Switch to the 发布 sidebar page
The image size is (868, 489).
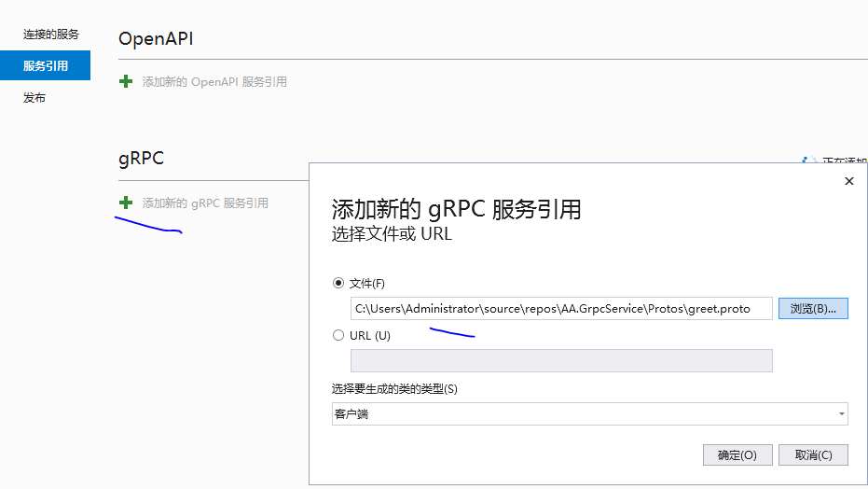tap(34, 98)
